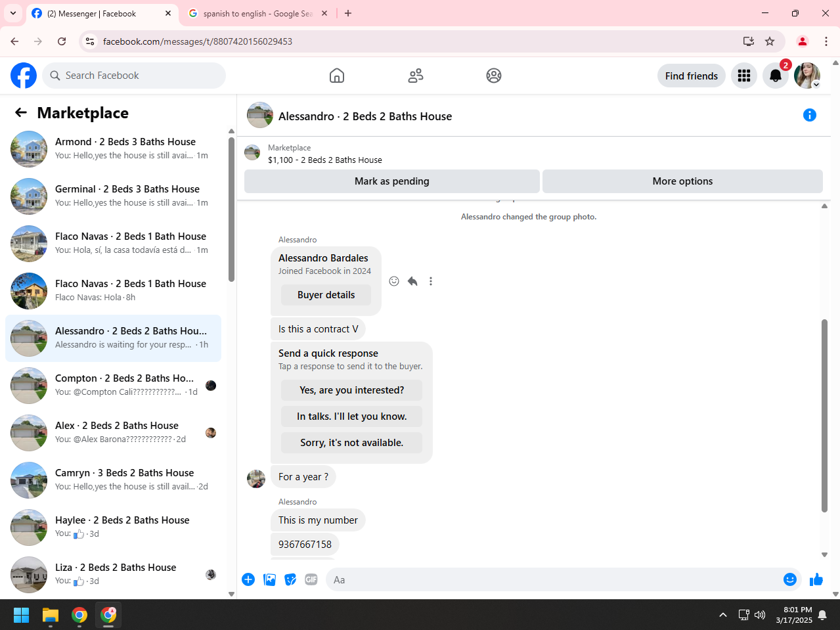Open more message options three dots
Viewport: 840px width, 630px height.
tap(431, 281)
